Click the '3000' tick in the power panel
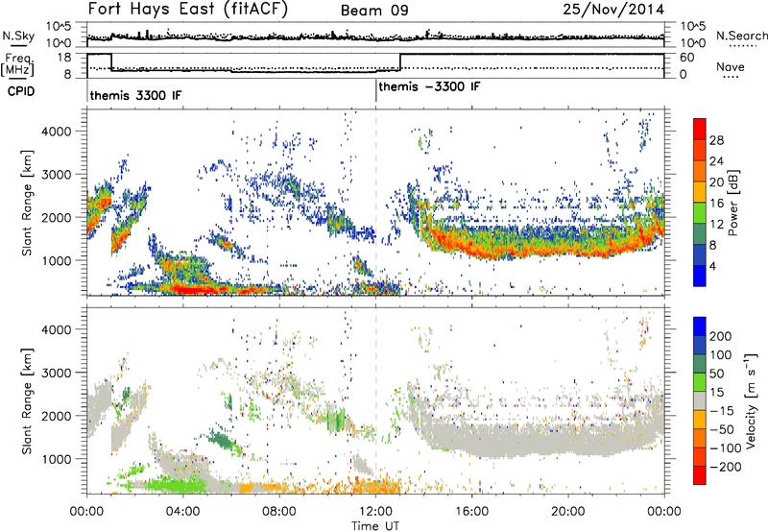The height and width of the screenshot is (532, 768). 57,175
